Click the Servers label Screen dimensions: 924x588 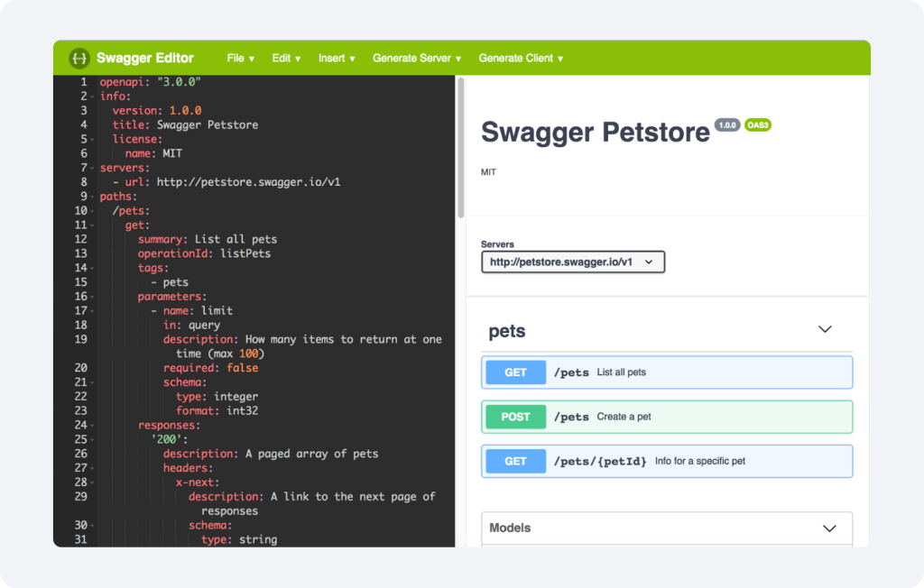pos(497,244)
